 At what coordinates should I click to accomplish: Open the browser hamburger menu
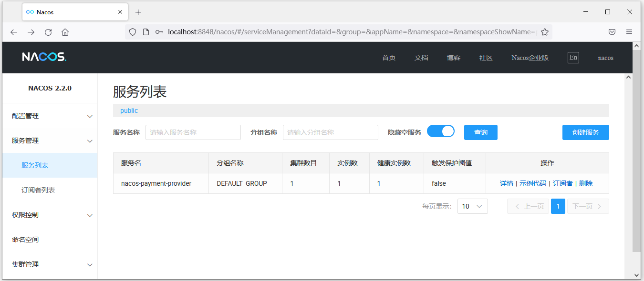[x=629, y=32]
